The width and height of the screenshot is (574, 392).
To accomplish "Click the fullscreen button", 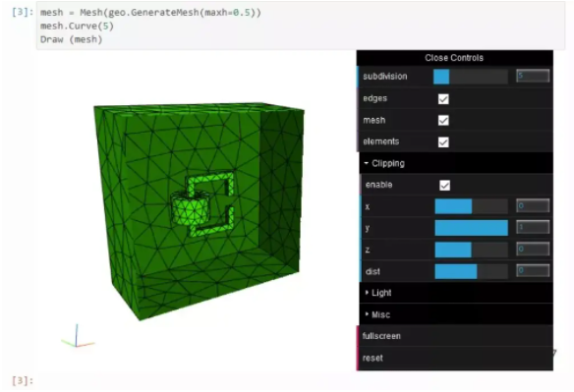I will 455,336.
